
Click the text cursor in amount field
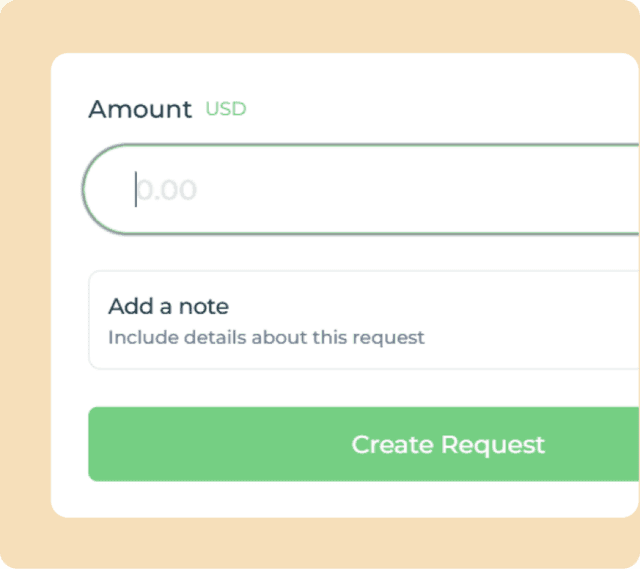pyautogui.click(x=136, y=189)
